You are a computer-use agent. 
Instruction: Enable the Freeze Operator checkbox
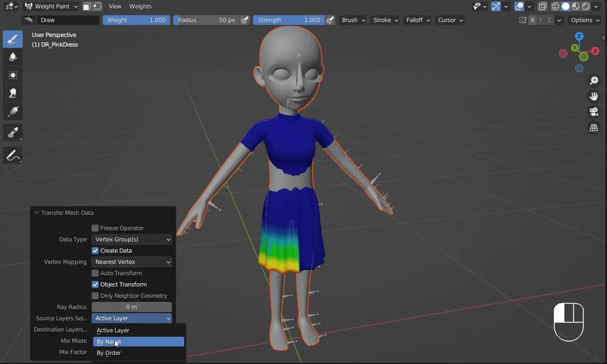tap(95, 228)
